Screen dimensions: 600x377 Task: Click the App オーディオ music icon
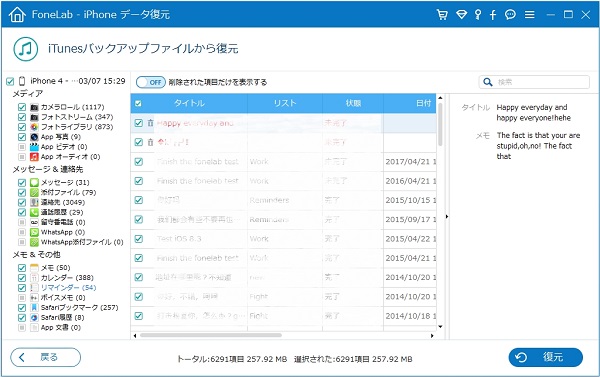pos(34,157)
